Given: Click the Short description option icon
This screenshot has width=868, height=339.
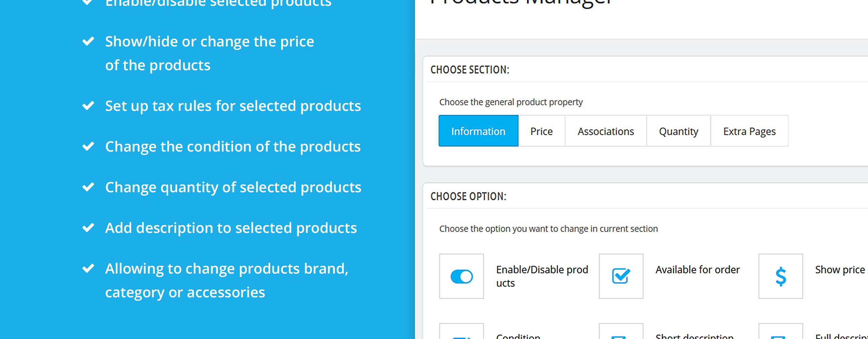Looking at the screenshot, I should (x=621, y=331).
